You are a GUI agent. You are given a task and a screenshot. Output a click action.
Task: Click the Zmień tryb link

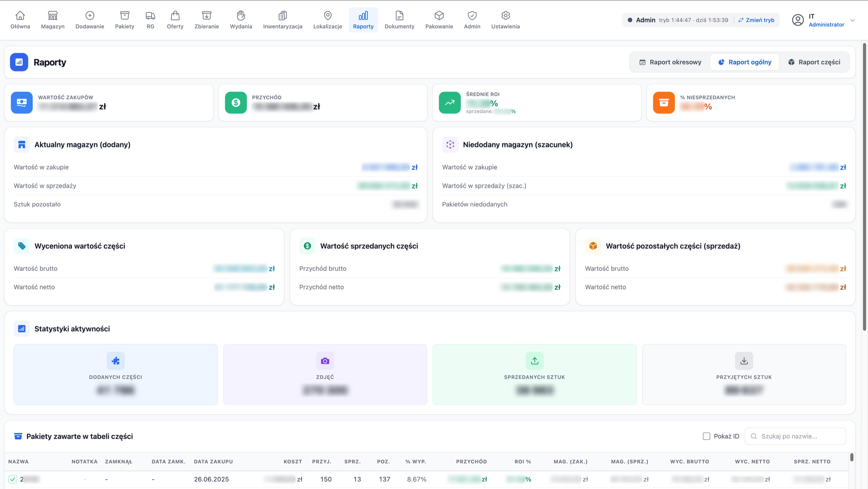[756, 20]
